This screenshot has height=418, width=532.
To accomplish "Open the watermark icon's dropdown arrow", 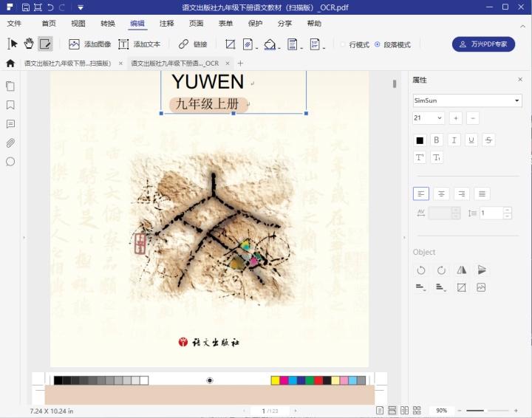I will (x=257, y=48).
